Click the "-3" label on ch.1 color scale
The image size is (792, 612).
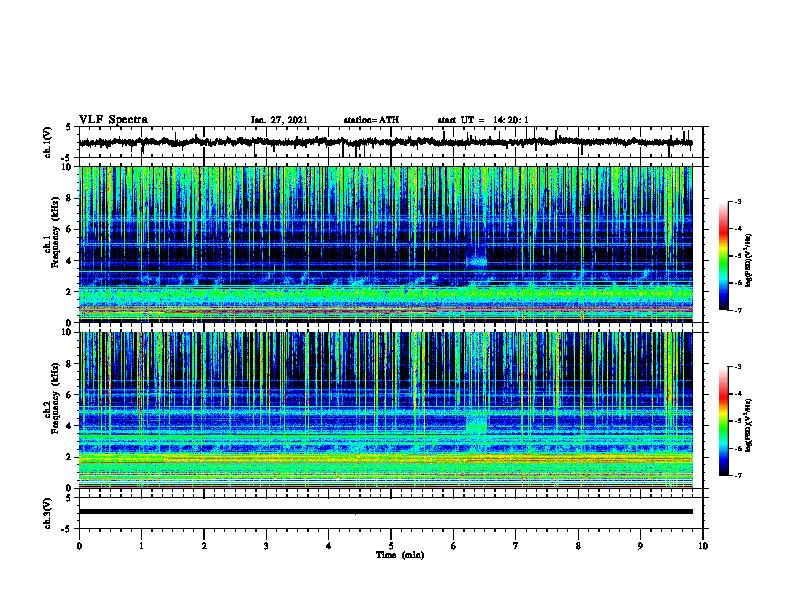click(x=737, y=202)
